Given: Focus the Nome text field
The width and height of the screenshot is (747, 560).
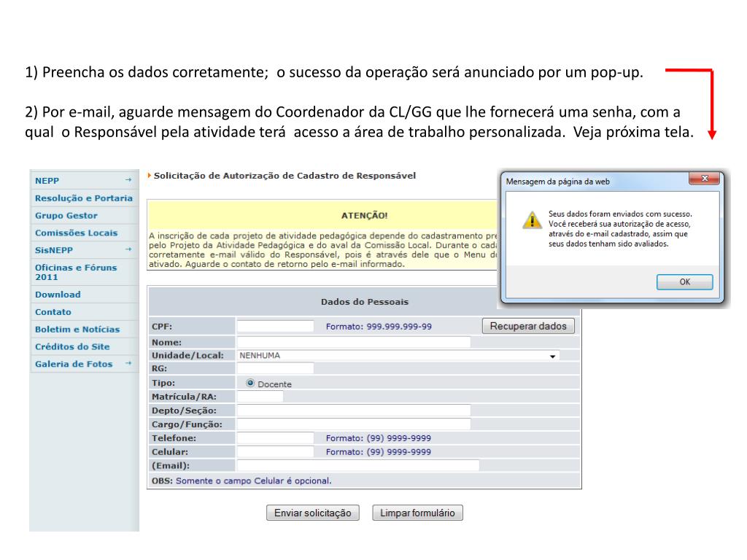Looking at the screenshot, I should coord(354,343).
